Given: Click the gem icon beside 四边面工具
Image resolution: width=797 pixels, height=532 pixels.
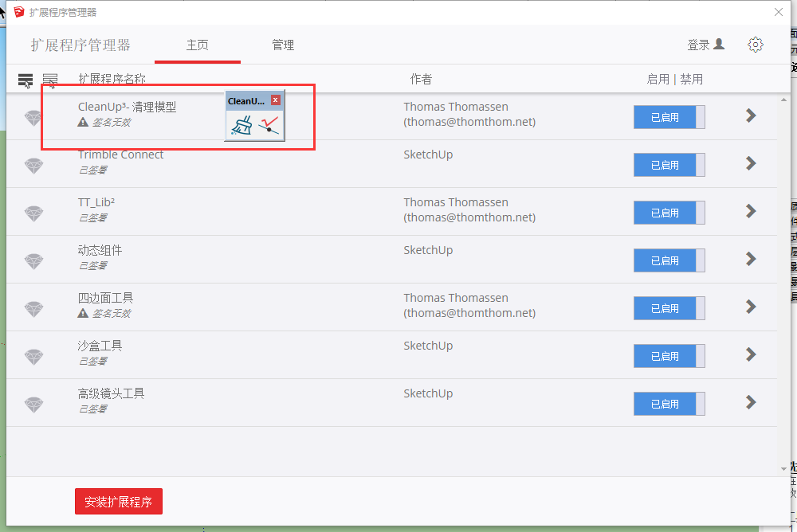Looking at the screenshot, I should tap(33, 310).
